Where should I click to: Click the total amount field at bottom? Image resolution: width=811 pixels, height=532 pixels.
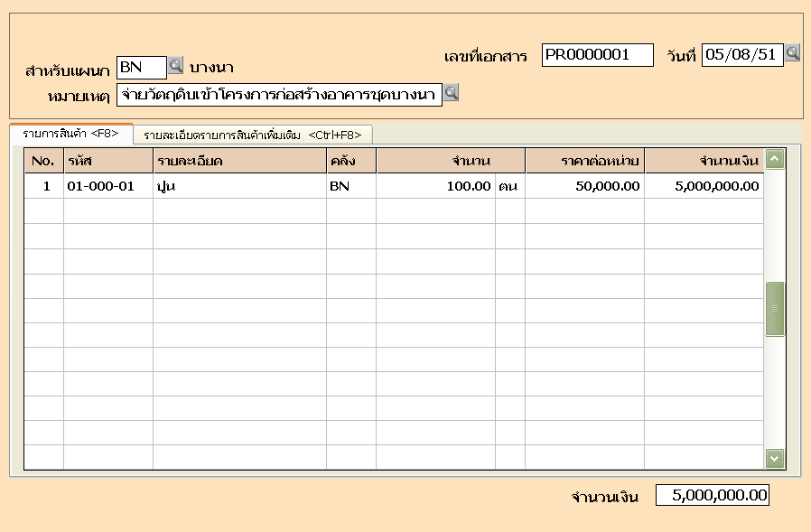712,495
